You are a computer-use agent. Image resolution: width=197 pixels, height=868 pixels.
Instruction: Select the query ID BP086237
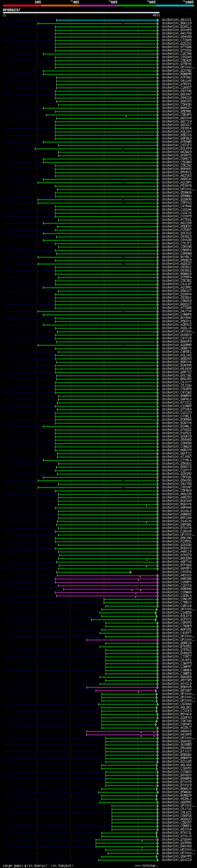coord(11,10)
